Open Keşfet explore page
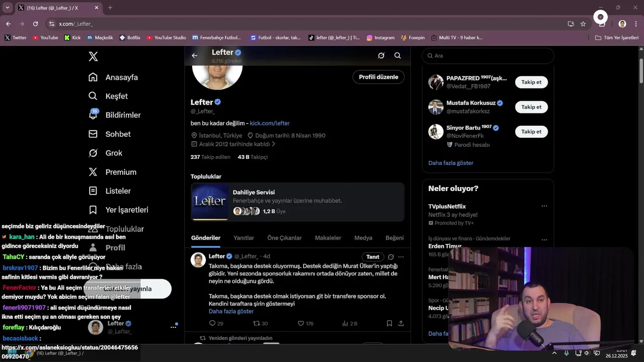644x362 pixels. [108, 96]
